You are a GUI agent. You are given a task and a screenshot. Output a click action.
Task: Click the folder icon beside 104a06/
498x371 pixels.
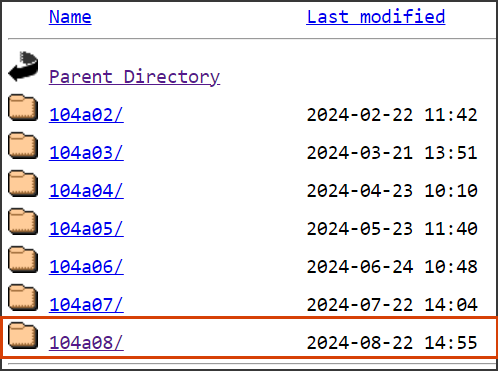(23, 259)
